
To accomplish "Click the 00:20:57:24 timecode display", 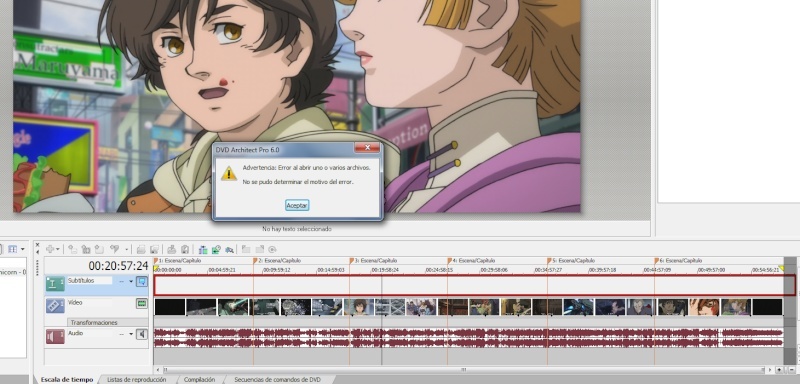I will click(x=118, y=266).
